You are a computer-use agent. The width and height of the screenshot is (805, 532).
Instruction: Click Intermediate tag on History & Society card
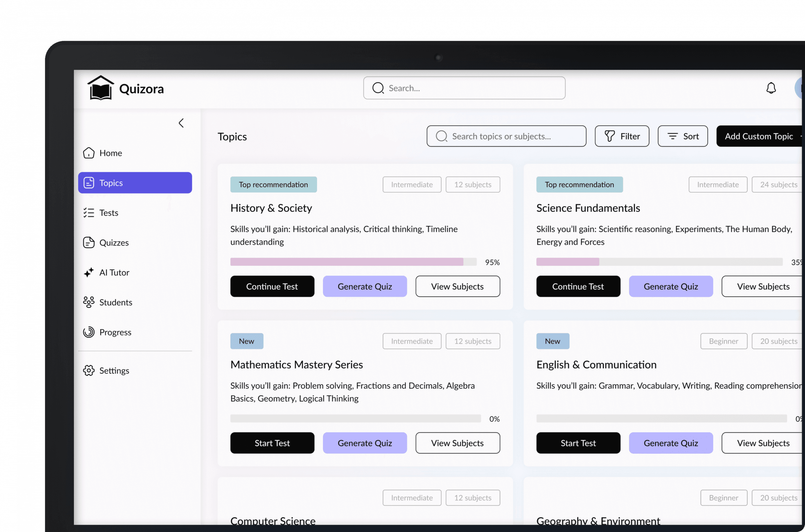[x=412, y=185]
